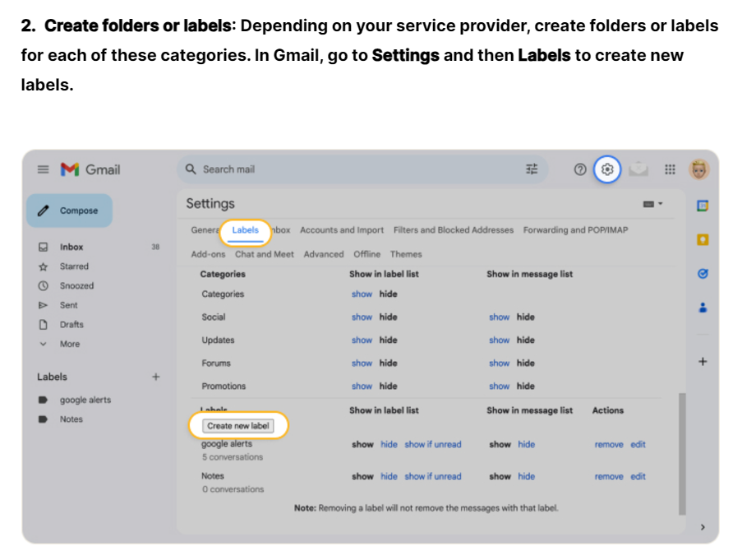
Task: Open Contacts side panel icon
Action: click(x=703, y=308)
